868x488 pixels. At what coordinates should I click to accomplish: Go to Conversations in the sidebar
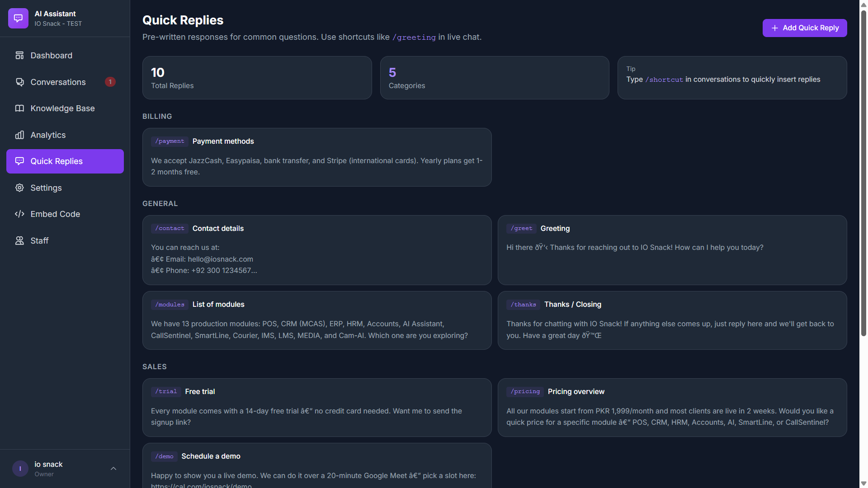click(x=65, y=82)
